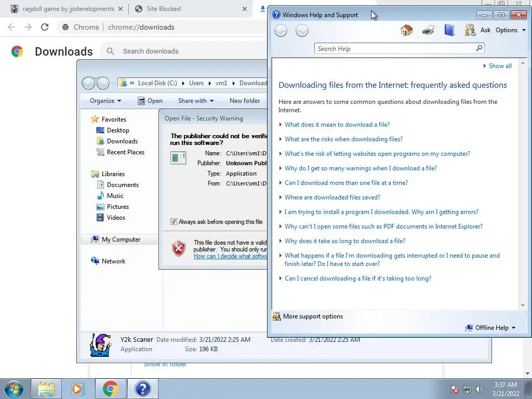Select Recent Places in navigation pane
Screen dimensions: 532x399
coord(126,152)
